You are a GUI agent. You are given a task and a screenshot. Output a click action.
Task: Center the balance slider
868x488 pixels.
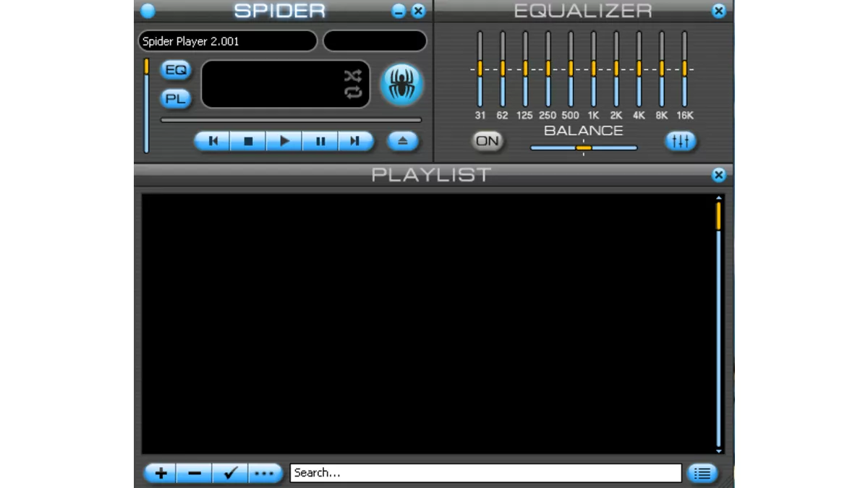point(583,147)
